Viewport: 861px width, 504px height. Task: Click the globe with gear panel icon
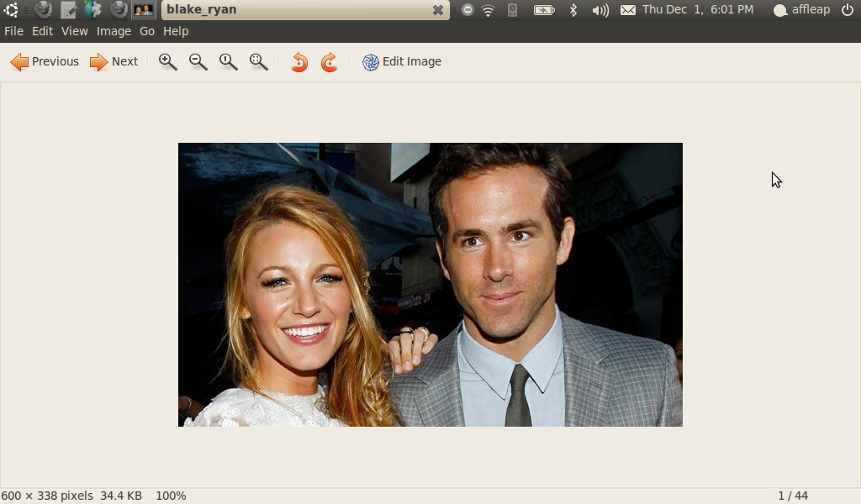(x=92, y=9)
